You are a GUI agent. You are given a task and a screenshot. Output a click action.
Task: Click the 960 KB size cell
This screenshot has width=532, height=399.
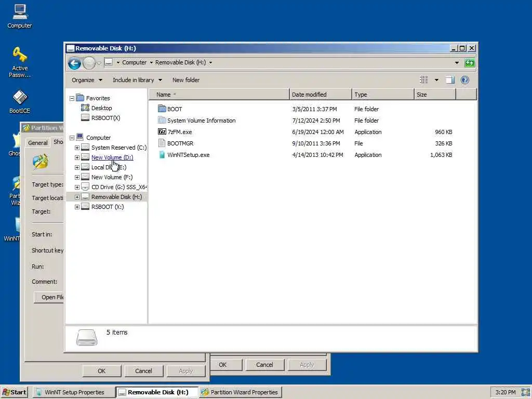coord(444,132)
